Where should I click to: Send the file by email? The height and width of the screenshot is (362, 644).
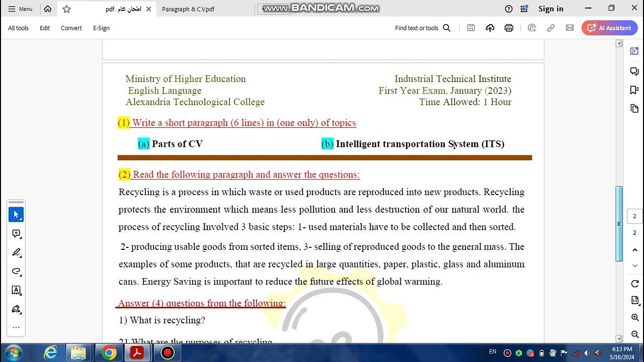570,28
